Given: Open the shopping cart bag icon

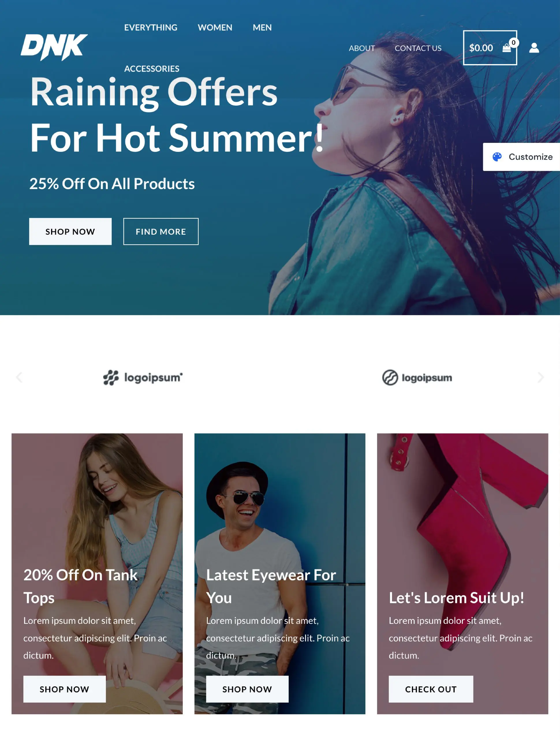Looking at the screenshot, I should [x=507, y=48].
